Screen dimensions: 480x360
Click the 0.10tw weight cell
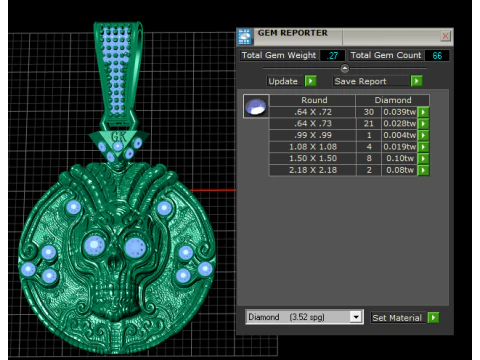pyautogui.click(x=399, y=158)
